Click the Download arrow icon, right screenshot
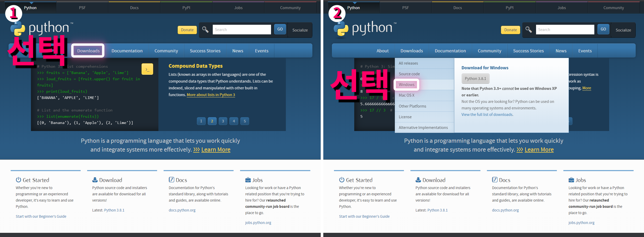Screen dimensions: 644x237 [x=418, y=180]
